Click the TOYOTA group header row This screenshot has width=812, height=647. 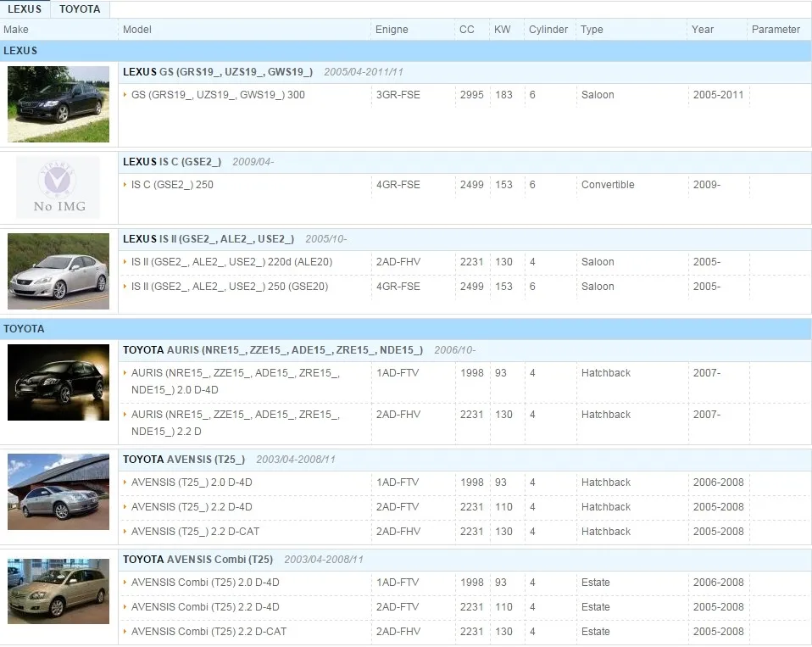pyautogui.click(x=406, y=329)
